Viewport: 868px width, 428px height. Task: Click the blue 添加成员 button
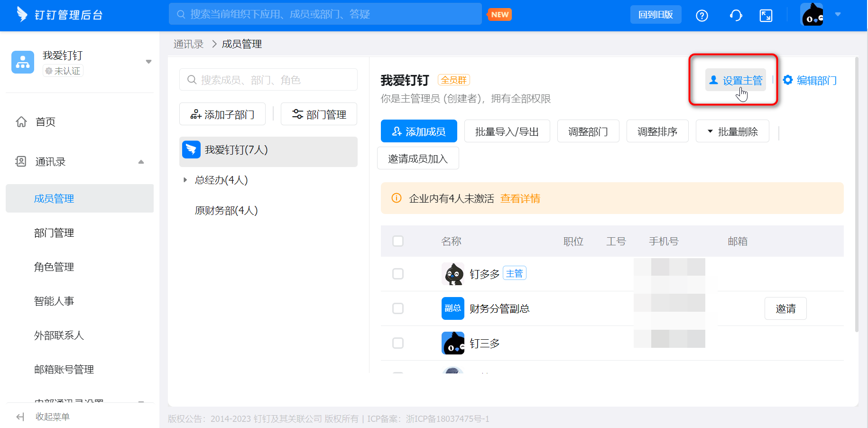click(419, 131)
